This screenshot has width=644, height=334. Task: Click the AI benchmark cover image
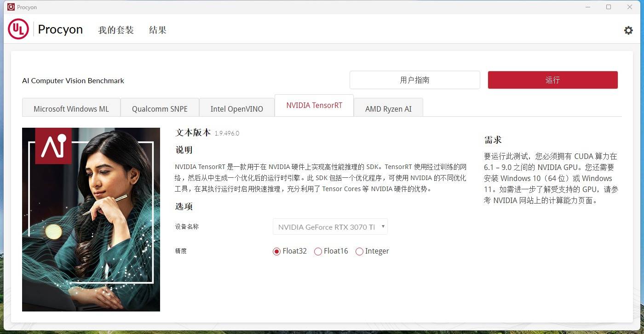(91, 219)
